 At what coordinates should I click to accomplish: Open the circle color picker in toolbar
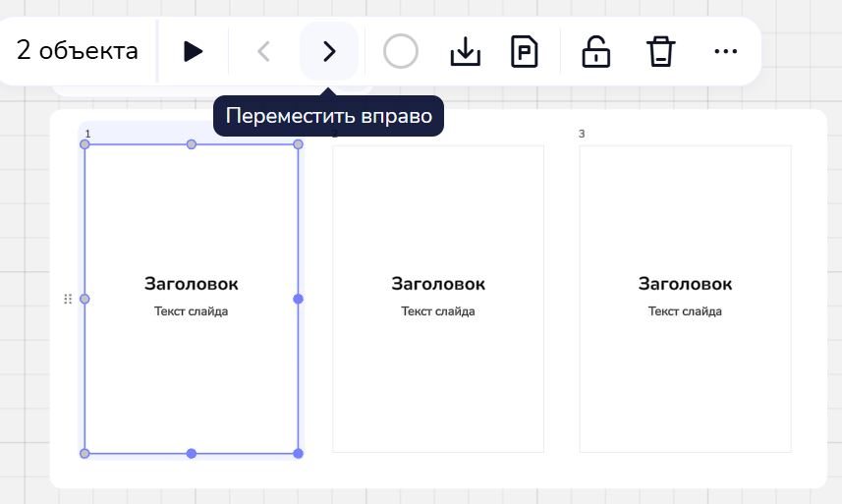pyautogui.click(x=401, y=51)
